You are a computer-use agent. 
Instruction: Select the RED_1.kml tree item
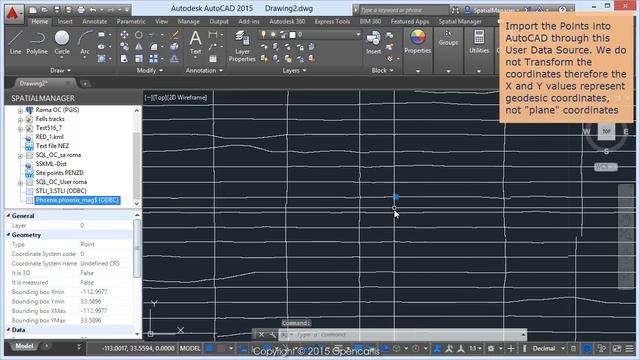click(x=49, y=137)
